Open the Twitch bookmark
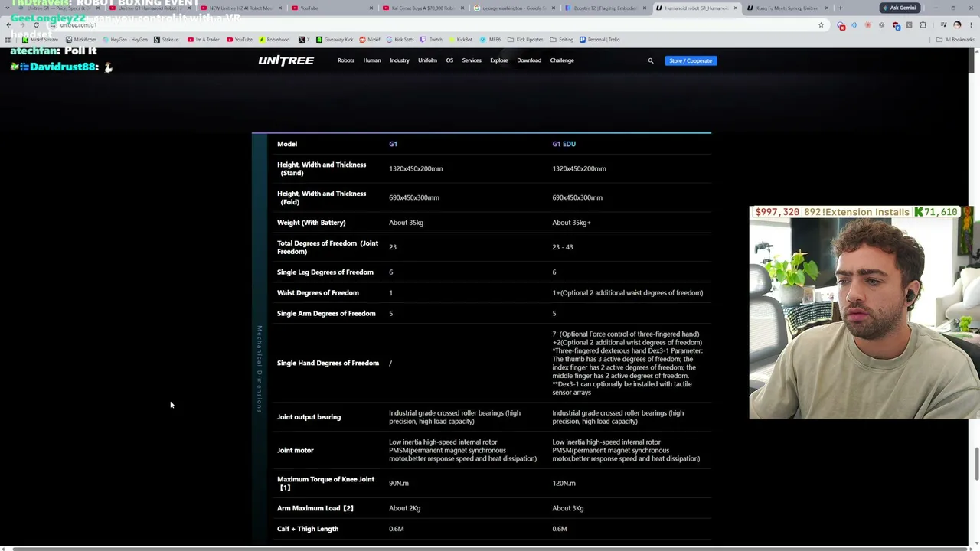This screenshot has height=551, width=980. click(432, 40)
